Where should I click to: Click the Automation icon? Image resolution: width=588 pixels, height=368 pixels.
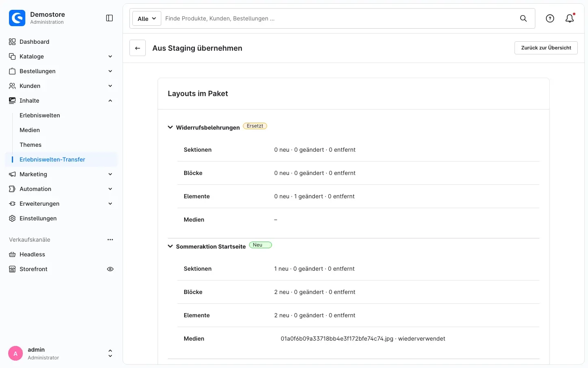pyautogui.click(x=12, y=189)
